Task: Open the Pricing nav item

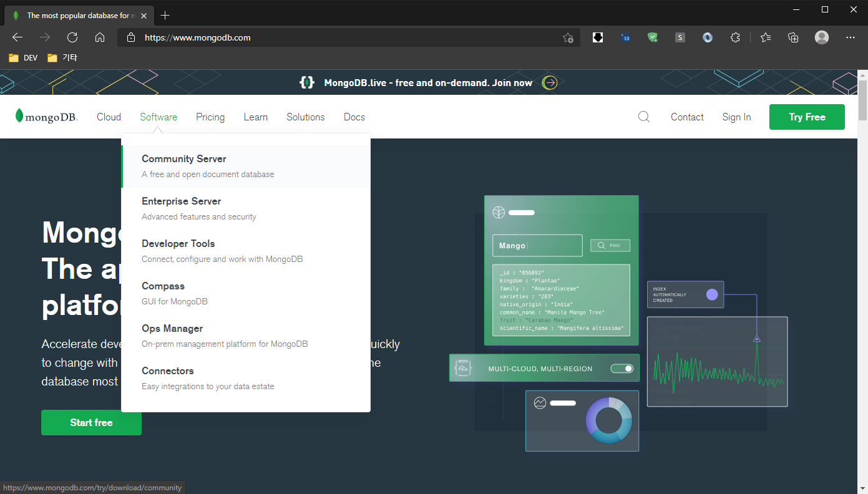Action: [210, 117]
